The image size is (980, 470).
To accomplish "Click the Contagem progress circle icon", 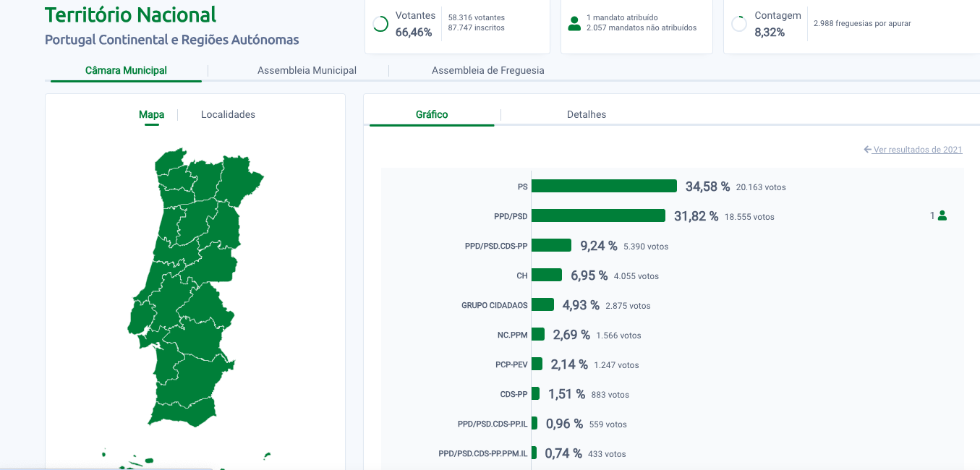I will [x=739, y=24].
